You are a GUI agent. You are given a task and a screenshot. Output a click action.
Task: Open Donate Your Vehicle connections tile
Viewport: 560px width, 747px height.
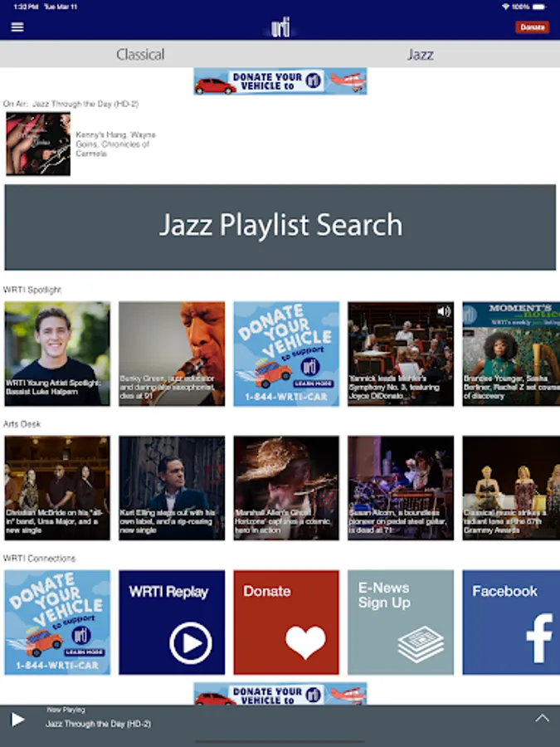(x=57, y=622)
